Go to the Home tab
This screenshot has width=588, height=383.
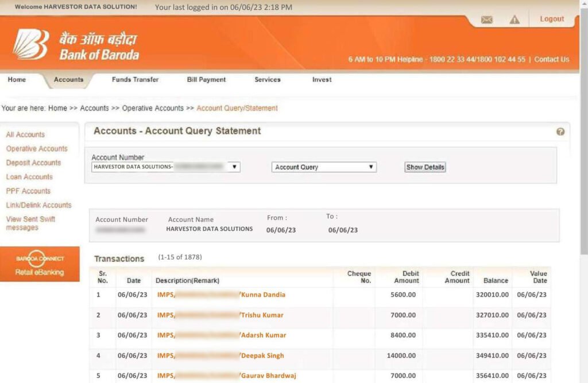point(16,80)
